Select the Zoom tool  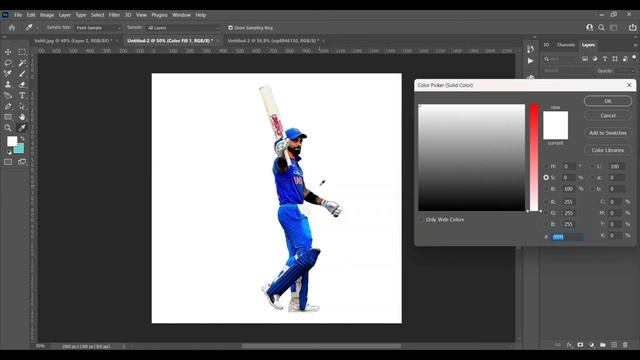[x=8, y=128]
